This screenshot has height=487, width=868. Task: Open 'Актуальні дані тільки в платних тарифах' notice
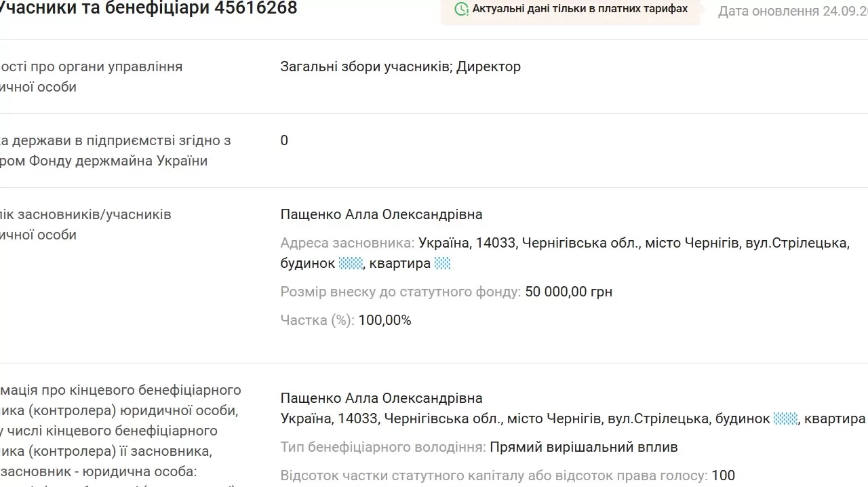click(x=580, y=9)
